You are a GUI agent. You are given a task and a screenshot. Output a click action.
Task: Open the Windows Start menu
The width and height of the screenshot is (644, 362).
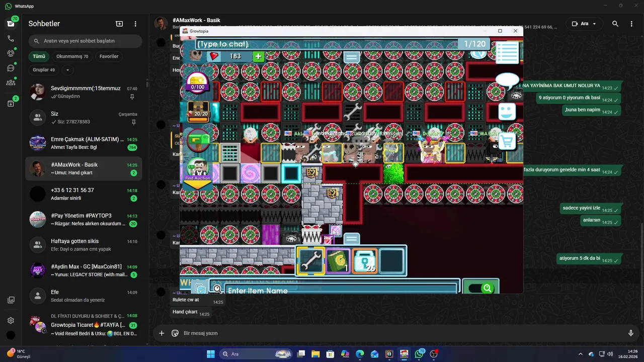pos(210,354)
